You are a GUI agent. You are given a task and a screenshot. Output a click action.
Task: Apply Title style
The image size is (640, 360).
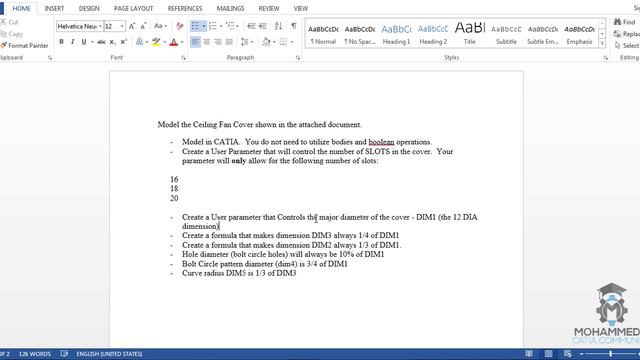point(469,34)
